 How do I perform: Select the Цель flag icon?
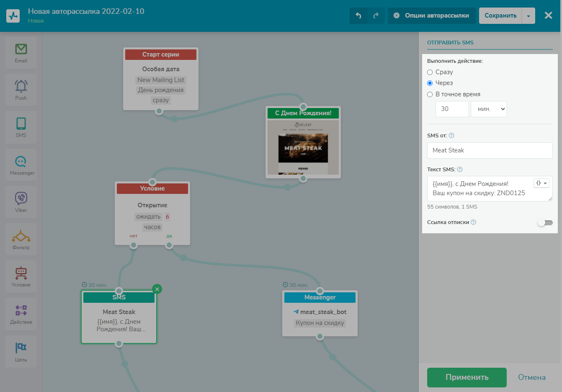click(x=21, y=351)
